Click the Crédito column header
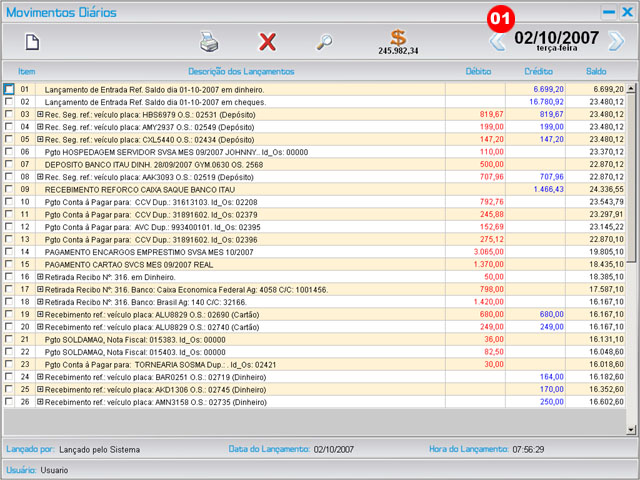The image size is (640, 480). pos(538,71)
